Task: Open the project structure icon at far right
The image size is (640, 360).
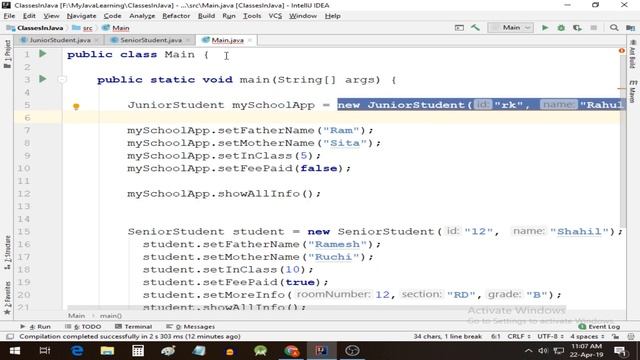Action: [631, 28]
